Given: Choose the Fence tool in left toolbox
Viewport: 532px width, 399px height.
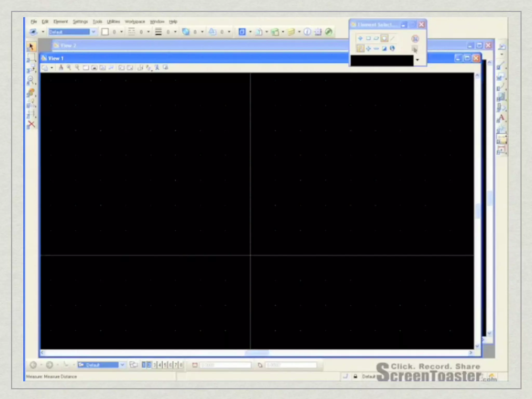Looking at the screenshot, I should click(31, 58).
